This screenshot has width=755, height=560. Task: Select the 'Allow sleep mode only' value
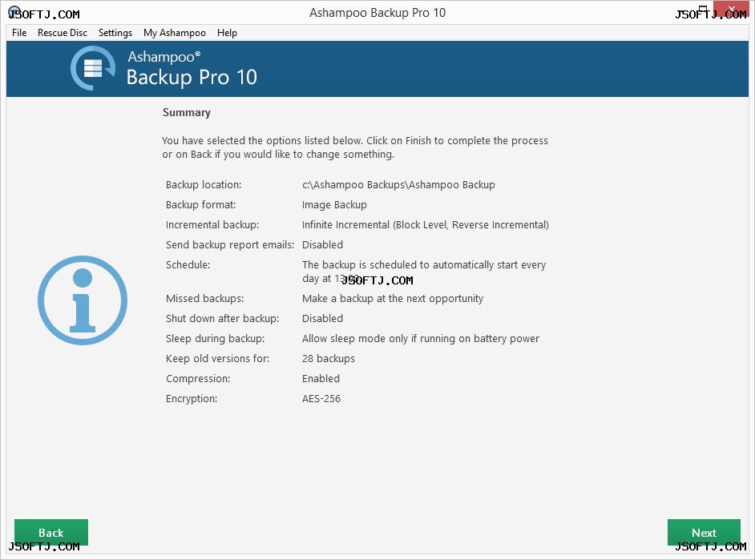[x=421, y=339]
